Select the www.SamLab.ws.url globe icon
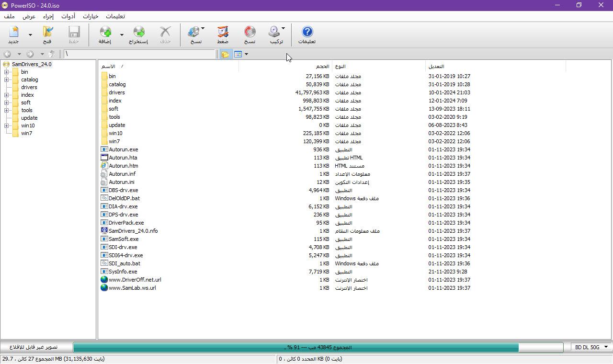The image size is (613, 364). coord(104,288)
